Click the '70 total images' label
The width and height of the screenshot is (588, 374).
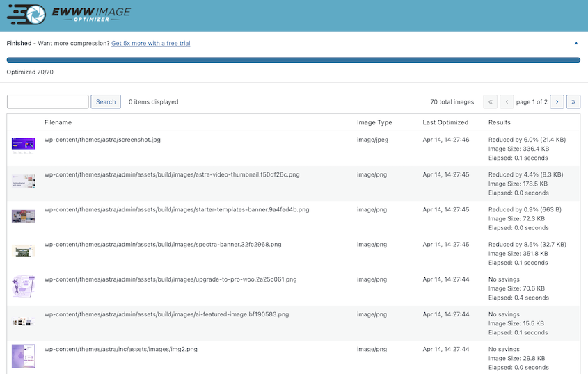(x=452, y=102)
